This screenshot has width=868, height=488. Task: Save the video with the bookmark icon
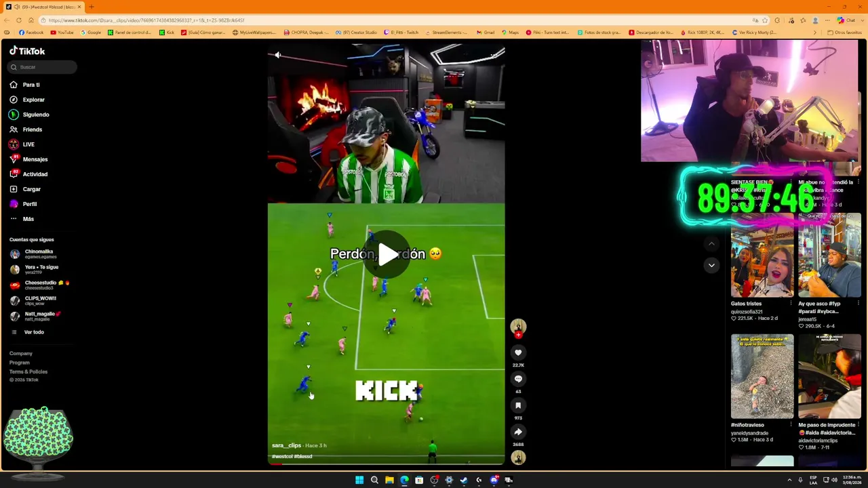518,405
